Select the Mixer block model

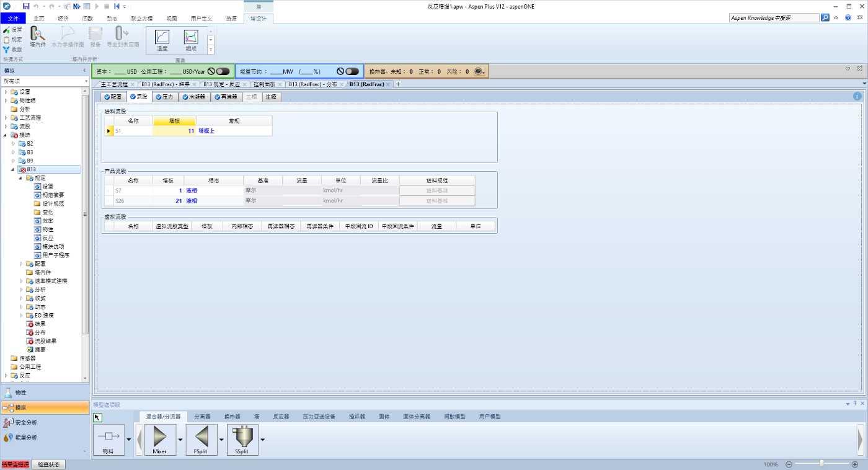click(x=160, y=440)
